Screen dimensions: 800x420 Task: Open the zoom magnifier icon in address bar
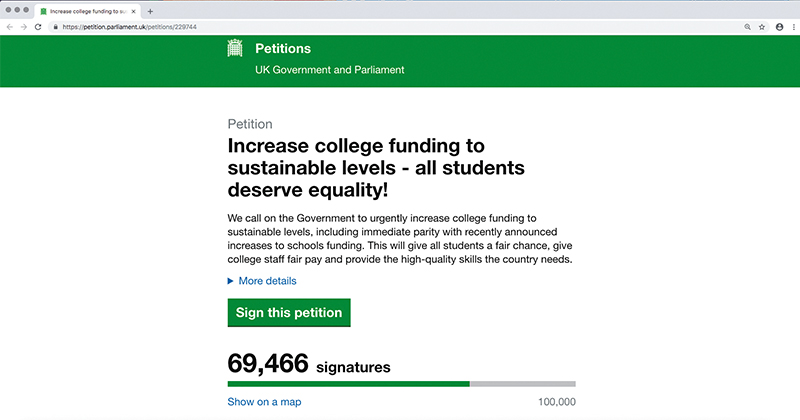(x=747, y=27)
